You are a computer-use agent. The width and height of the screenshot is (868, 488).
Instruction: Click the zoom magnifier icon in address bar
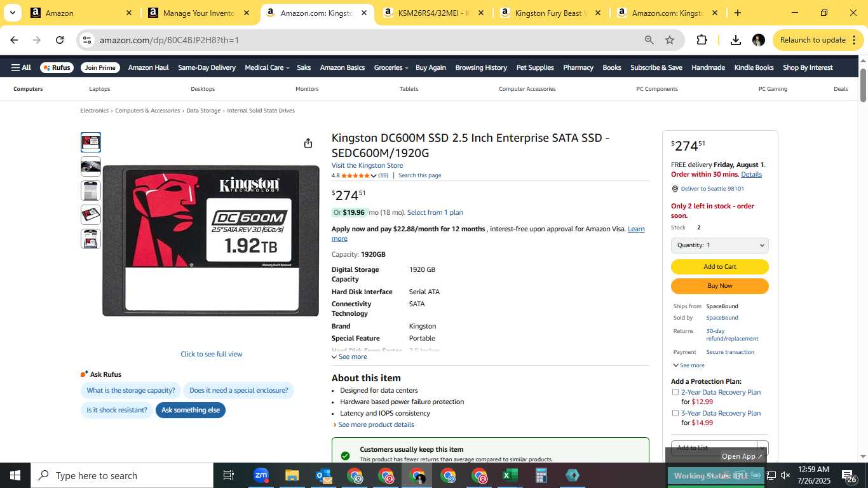point(649,40)
